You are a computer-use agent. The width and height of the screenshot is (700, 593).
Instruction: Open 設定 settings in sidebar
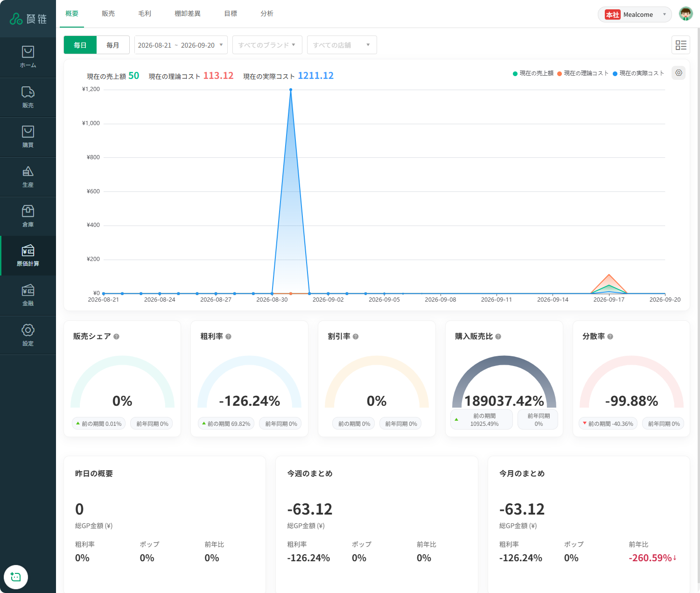pyautogui.click(x=28, y=335)
